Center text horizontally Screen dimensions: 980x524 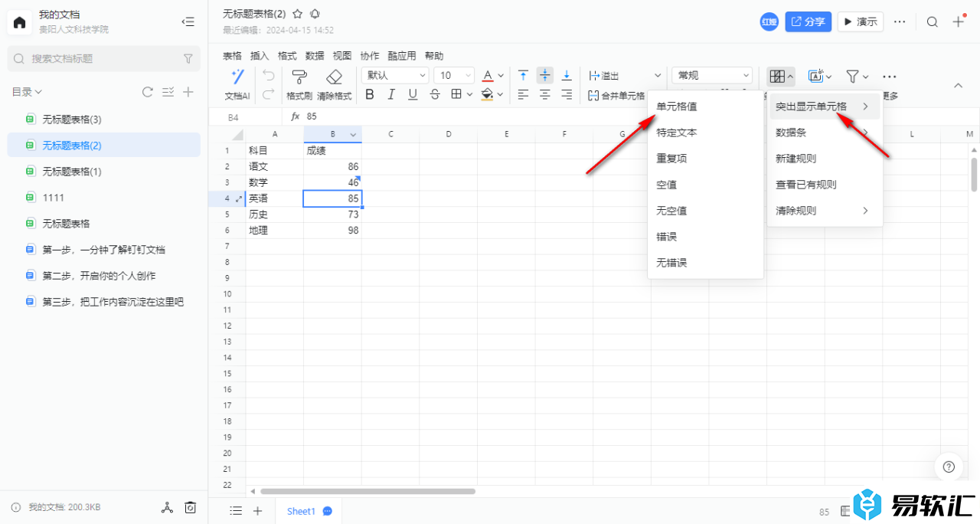point(545,94)
